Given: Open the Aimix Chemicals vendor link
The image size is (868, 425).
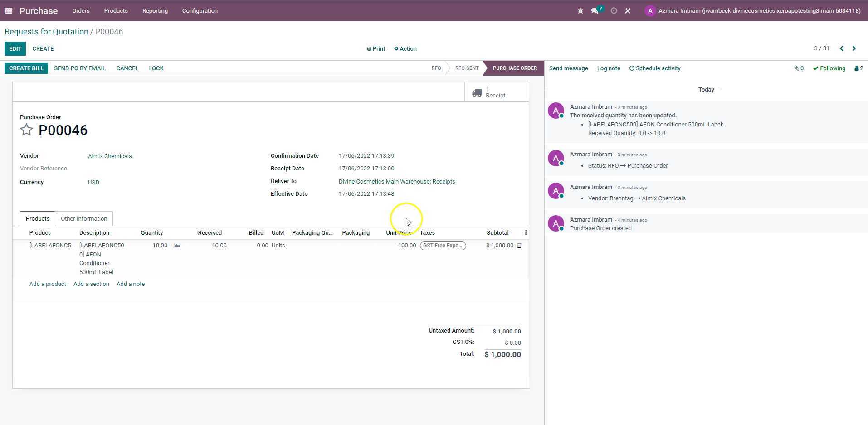Looking at the screenshot, I should [x=110, y=156].
